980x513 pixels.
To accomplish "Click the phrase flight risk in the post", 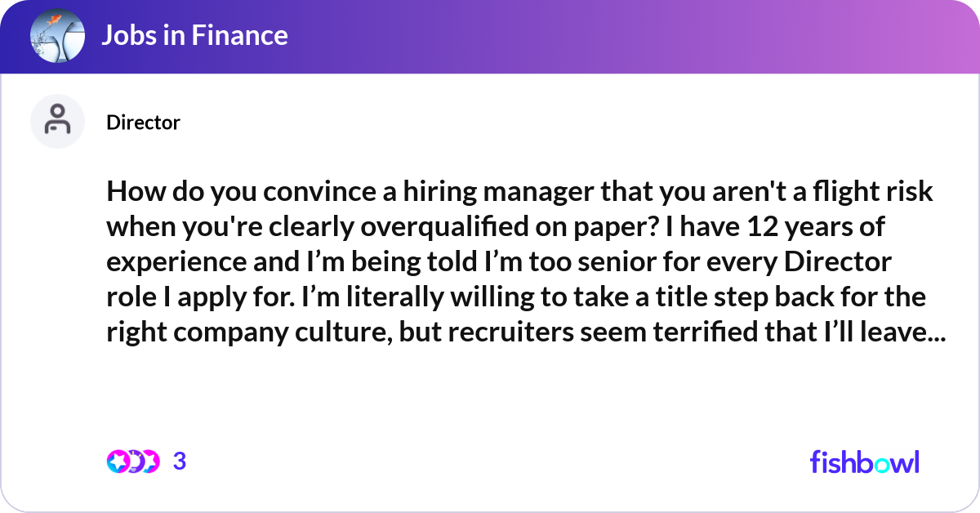I will coord(875,191).
